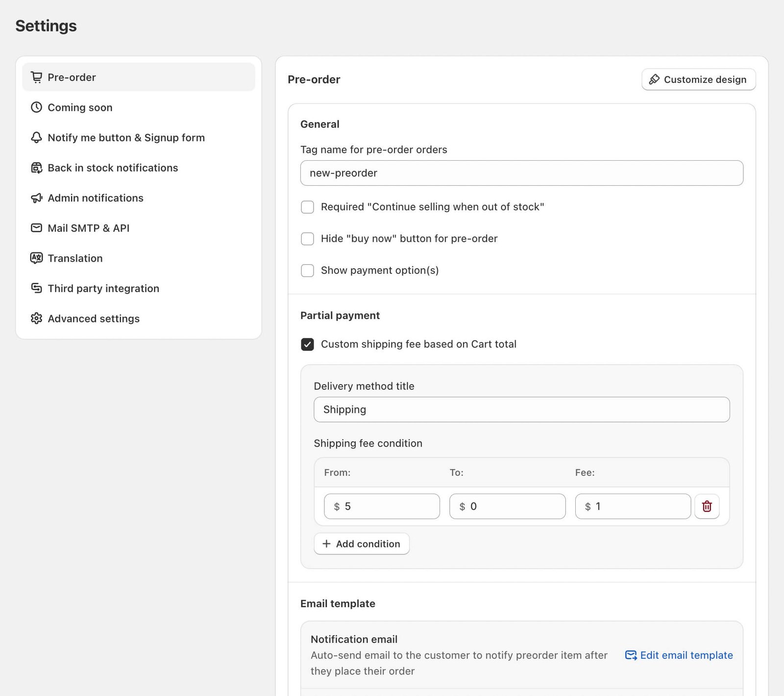Click the Back in stock notifications icon
Viewport: 784px width, 696px height.
tap(36, 168)
